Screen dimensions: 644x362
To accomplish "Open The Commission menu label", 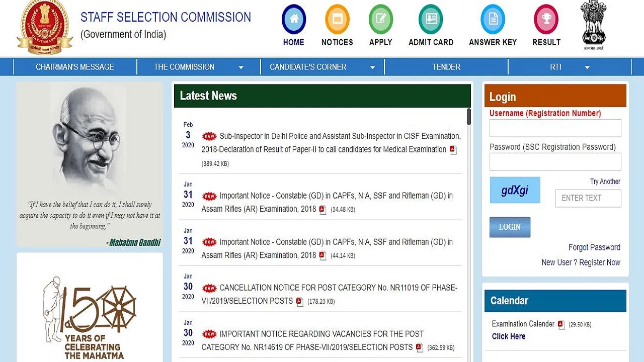I will pos(184,67).
